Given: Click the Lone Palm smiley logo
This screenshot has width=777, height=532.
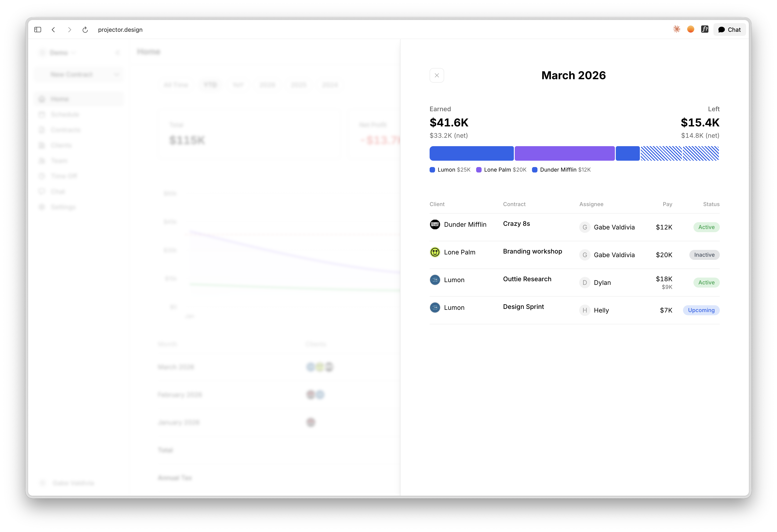Looking at the screenshot, I should pos(435,252).
